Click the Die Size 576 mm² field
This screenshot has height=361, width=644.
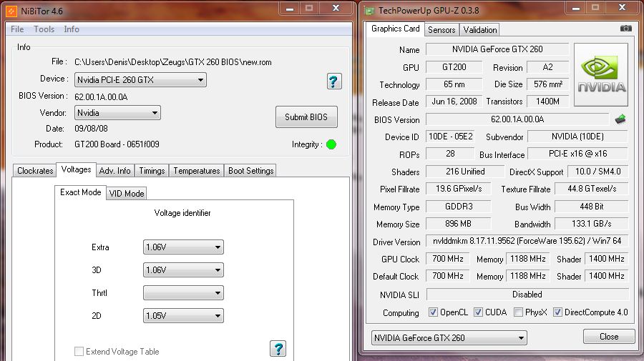coord(548,84)
